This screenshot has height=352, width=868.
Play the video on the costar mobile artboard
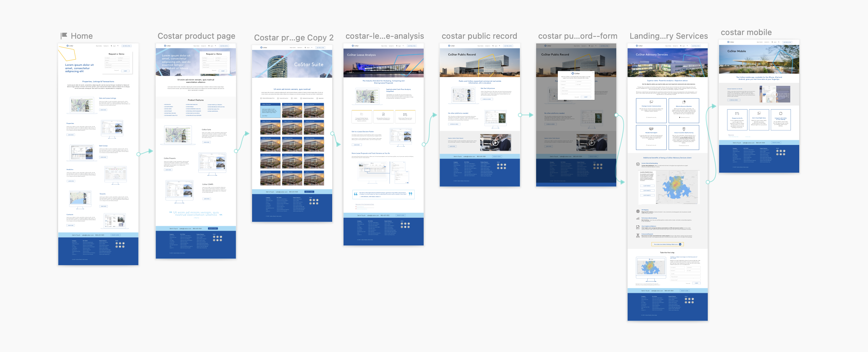[x=775, y=95]
